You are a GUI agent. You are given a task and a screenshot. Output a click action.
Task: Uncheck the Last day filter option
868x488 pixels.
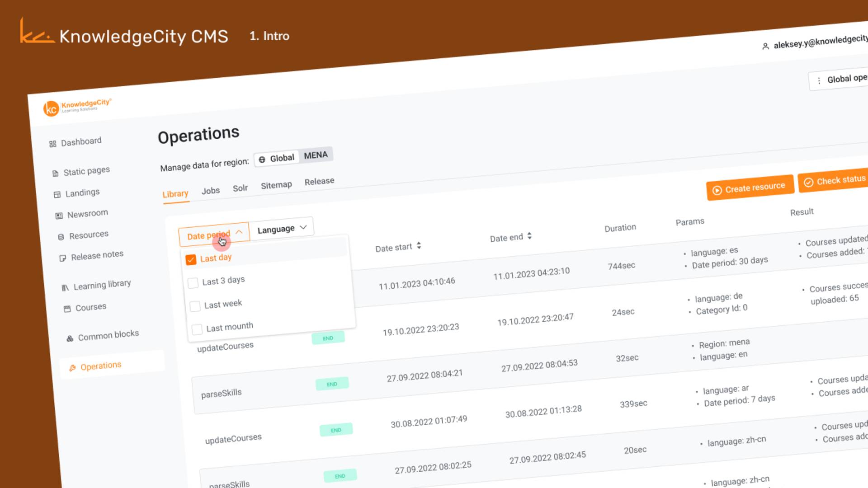pyautogui.click(x=191, y=259)
